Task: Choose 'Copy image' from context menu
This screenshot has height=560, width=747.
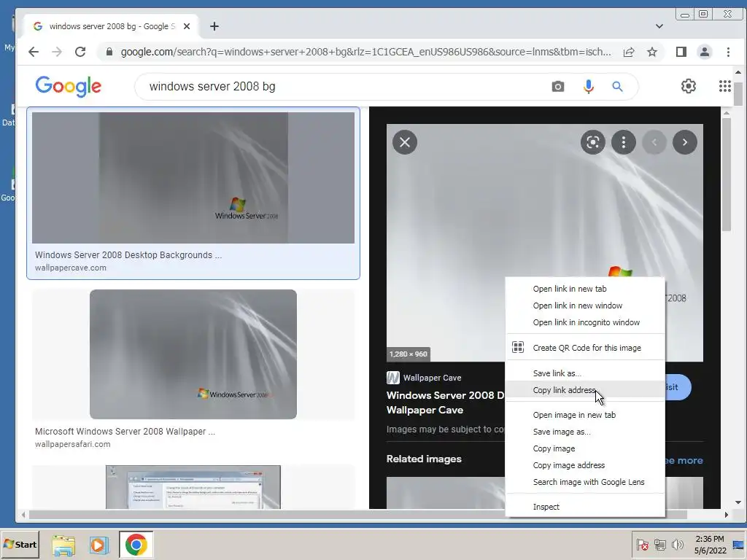Action: point(585,448)
